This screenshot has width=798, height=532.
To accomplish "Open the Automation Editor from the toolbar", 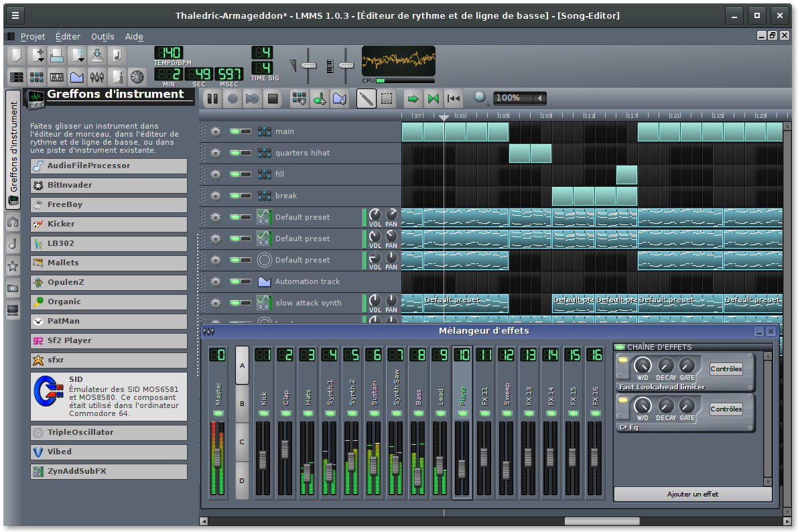I will pos(77,77).
